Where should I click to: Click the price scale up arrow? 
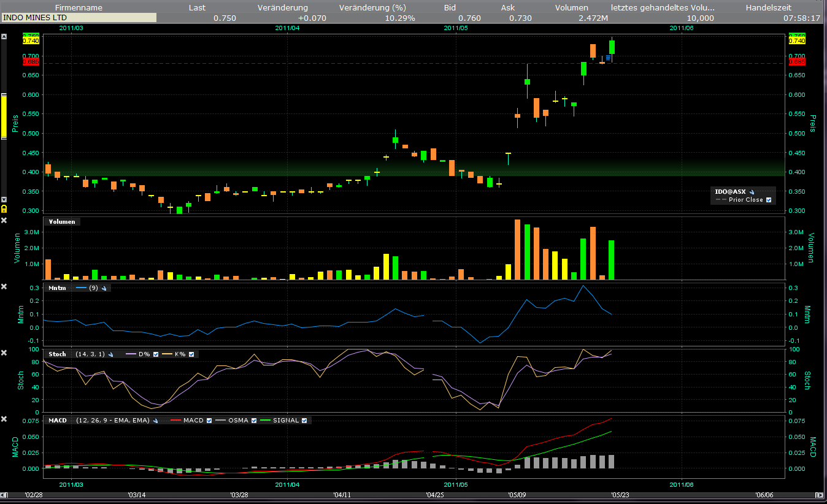click(x=4, y=36)
